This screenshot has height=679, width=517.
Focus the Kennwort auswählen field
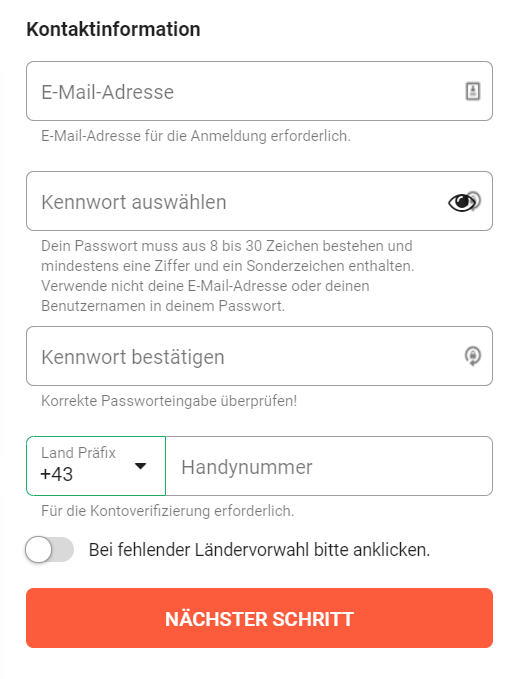(x=259, y=201)
